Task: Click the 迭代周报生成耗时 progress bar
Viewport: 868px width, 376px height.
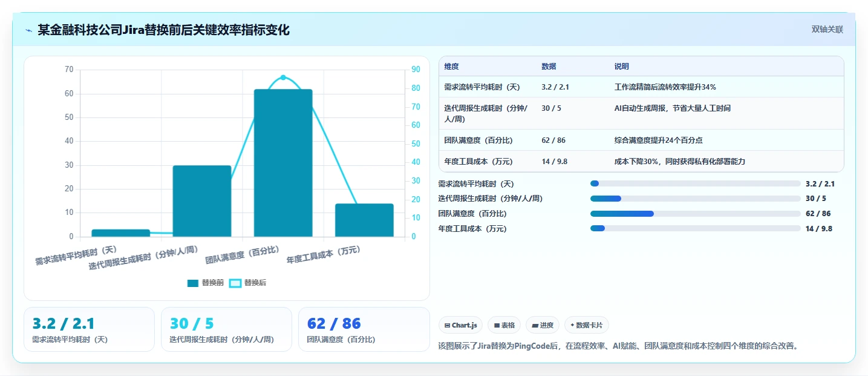Action: tap(696, 199)
